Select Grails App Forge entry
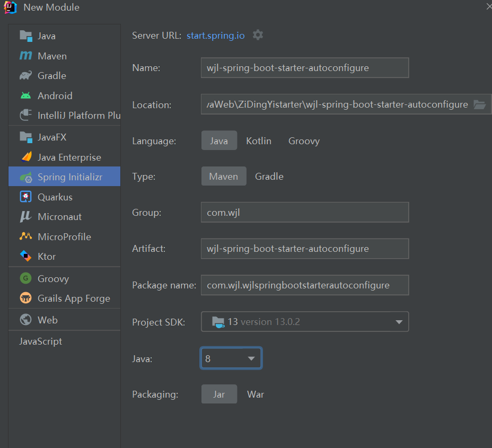This screenshot has height=448, width=492. click(x=64, y=298)
